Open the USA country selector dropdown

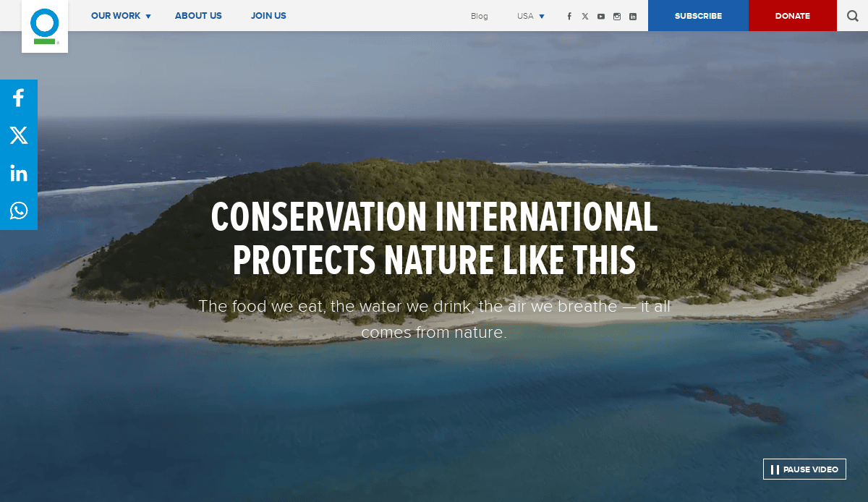pos(530,15)
